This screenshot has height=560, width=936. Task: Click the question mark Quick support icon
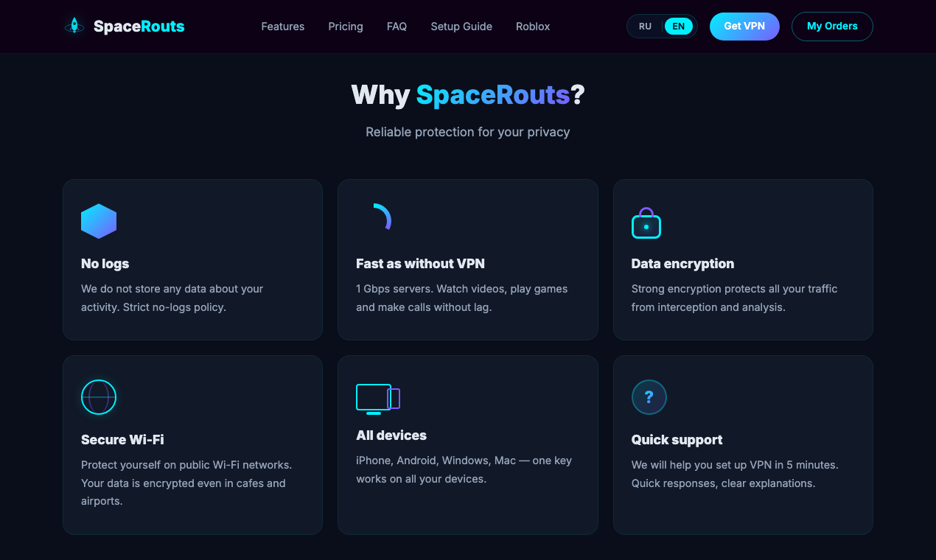coord(649,397)
